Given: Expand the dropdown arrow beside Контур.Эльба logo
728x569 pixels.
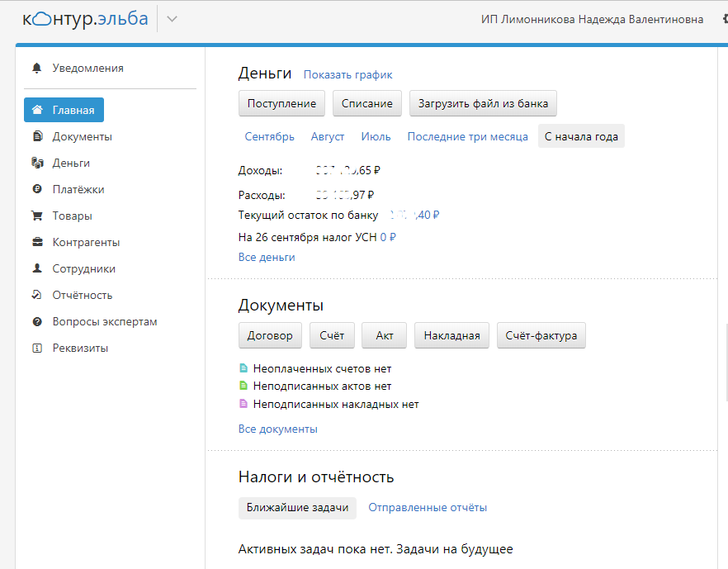Looking at the screenshot, I should tap(172, 20).
